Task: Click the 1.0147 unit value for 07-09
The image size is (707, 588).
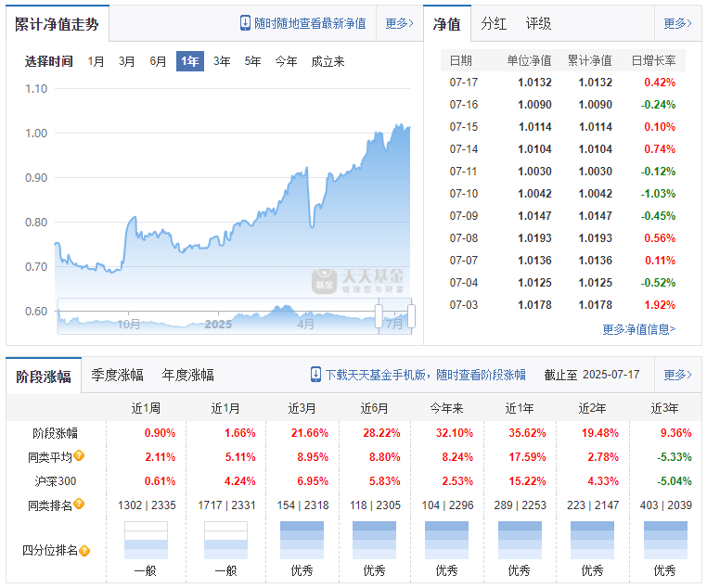Action: (534, 216)
